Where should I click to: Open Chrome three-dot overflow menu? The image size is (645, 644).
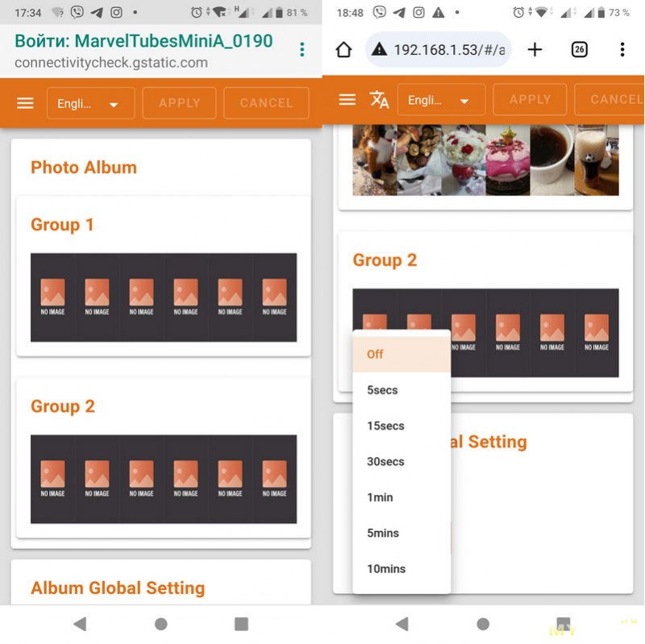coord(622,50)
